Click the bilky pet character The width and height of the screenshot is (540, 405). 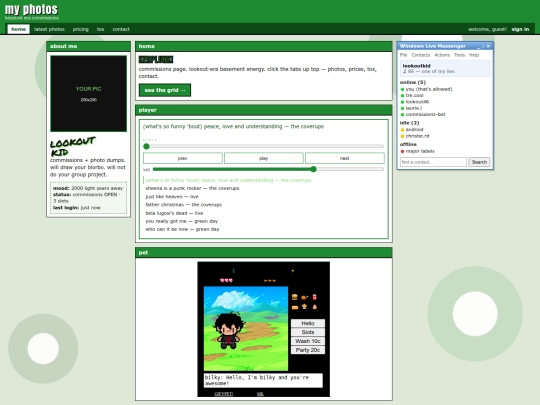228,330
